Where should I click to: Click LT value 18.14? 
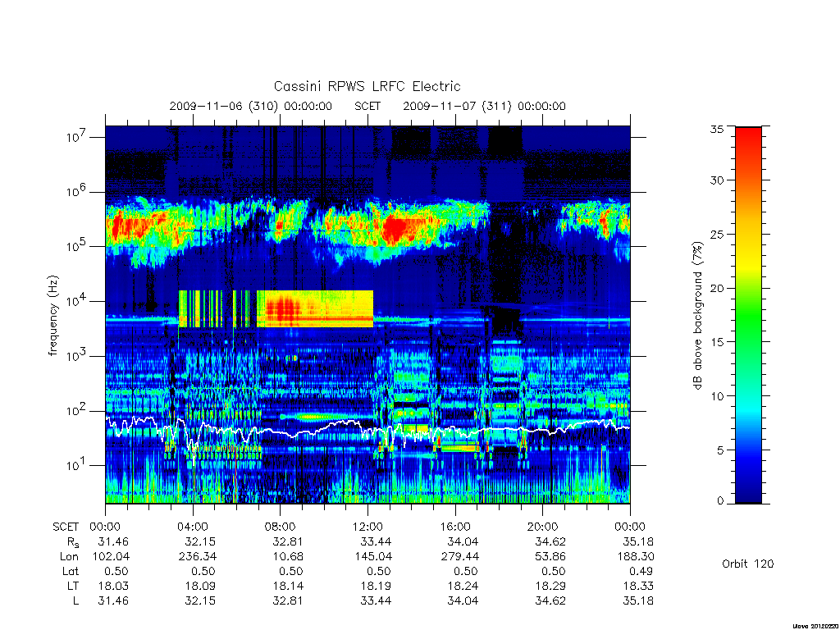(x=288, y=586)
